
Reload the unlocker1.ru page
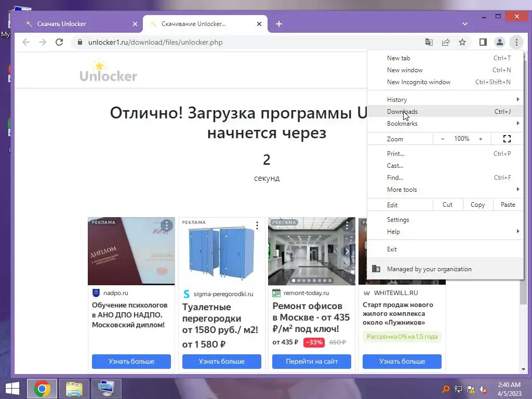pos(59,42)
